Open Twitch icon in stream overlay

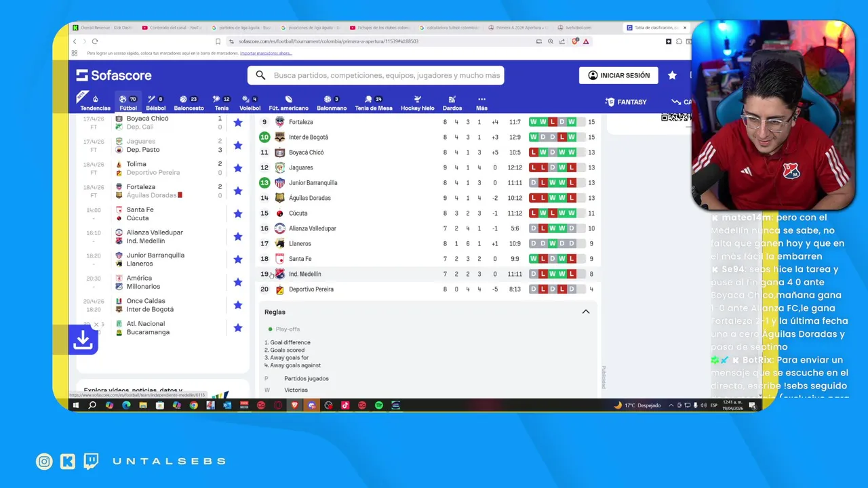tap(91, 462)
